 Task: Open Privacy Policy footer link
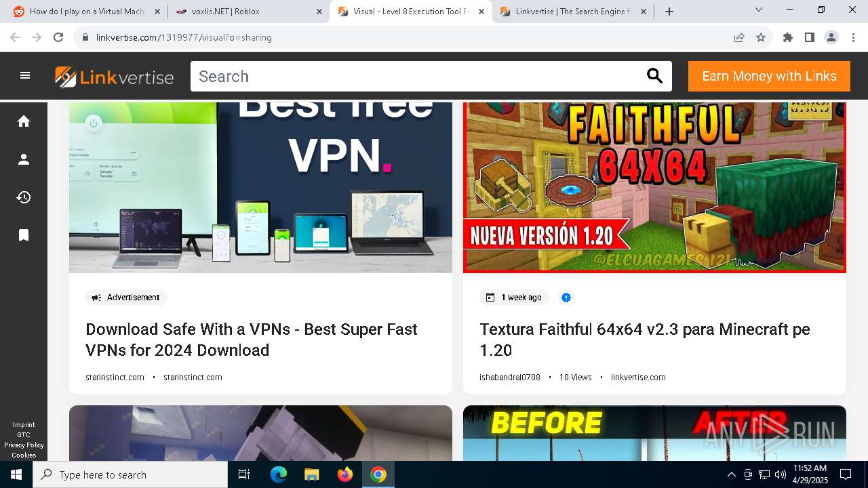pyautogui.click(x=24, y=445)
